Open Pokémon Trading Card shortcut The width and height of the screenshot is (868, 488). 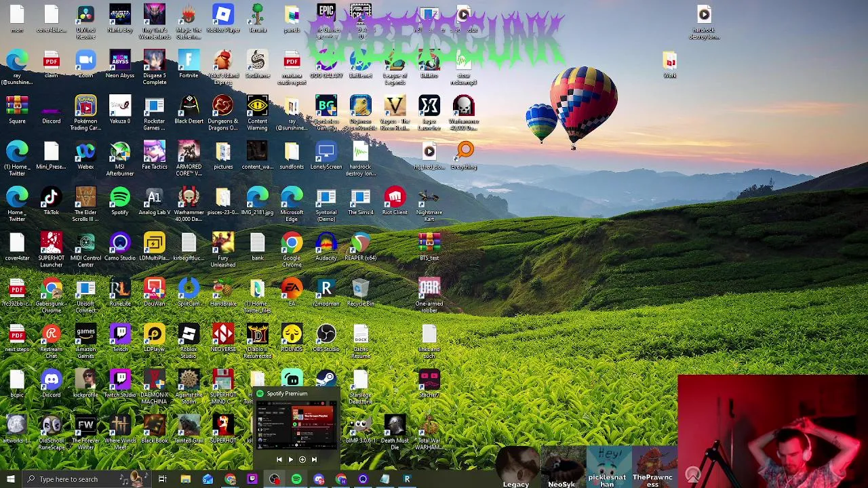pos(85,114)
